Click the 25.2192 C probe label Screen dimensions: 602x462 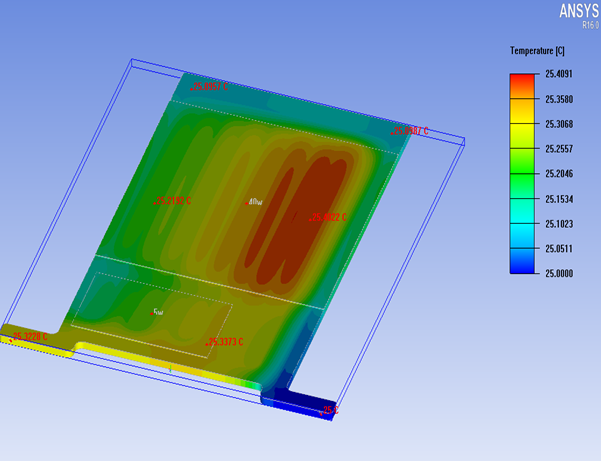(173, 201)
